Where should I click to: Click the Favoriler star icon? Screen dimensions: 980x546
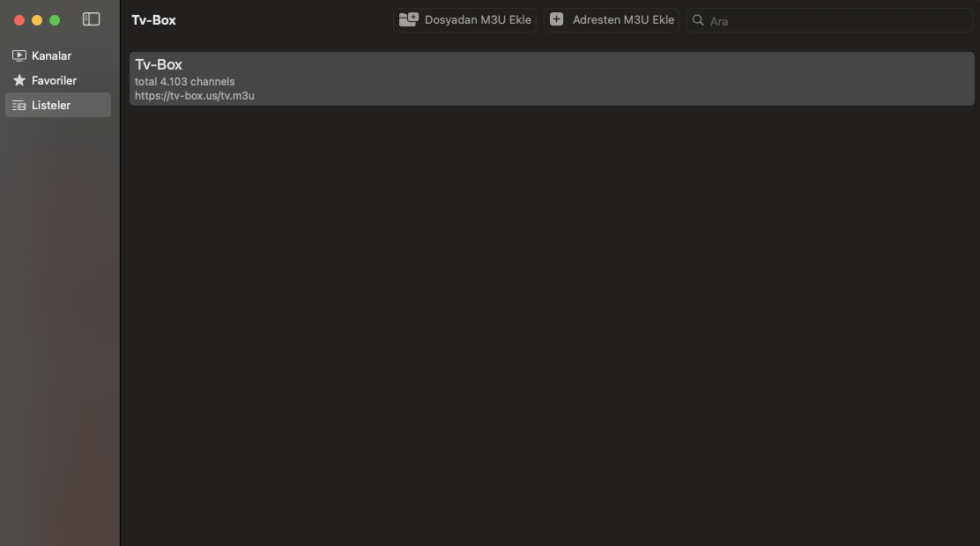(x=19, y=80)
